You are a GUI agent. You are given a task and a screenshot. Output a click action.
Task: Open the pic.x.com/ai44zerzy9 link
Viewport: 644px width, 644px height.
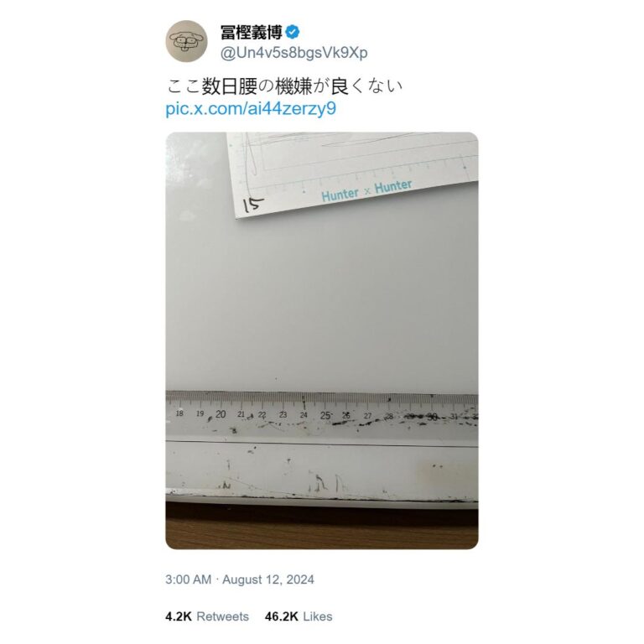251,108
